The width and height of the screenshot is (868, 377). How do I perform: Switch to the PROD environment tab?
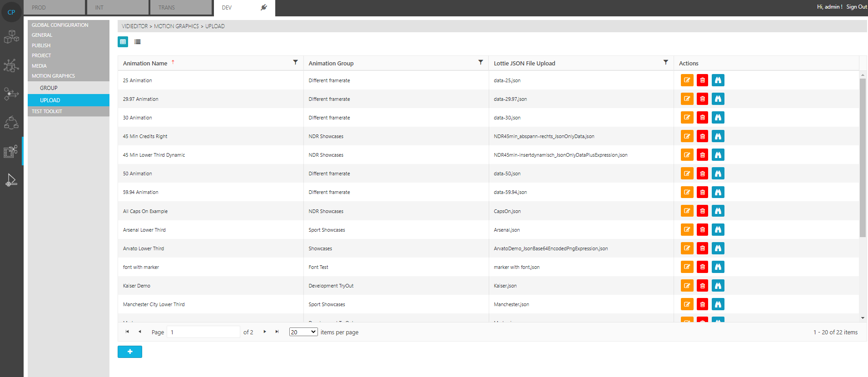point(54,8)
